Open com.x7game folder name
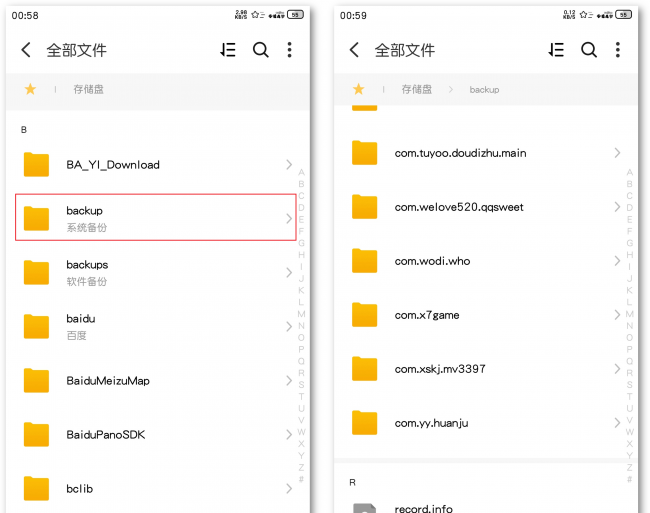650x513 pixels. (427, 315)
